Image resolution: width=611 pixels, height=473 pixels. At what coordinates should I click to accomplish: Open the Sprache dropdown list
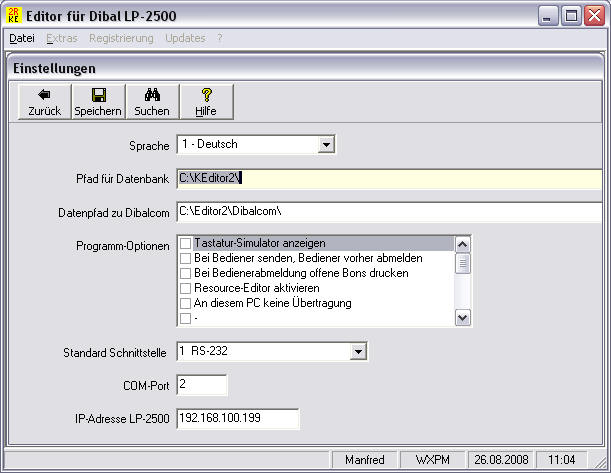pyautogui.click(x=325, y=145)
